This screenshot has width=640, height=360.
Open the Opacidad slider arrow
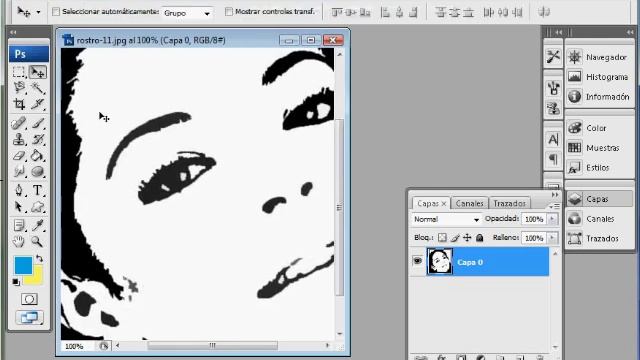pyautogui.click(x=552, y=219)
